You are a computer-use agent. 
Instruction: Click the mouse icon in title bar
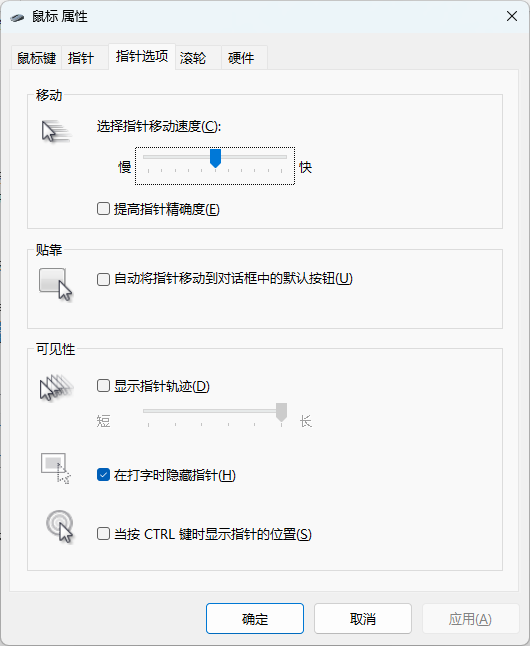[17, 17]
